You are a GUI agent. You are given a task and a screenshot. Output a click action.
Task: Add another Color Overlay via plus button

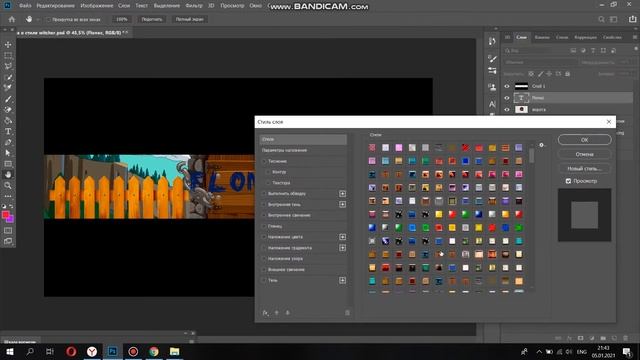pyautogui.click(x=342, y=237)
